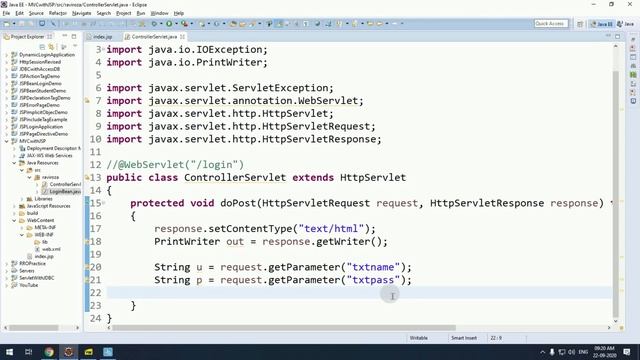Expand the Libraries node
The image size is (640, 360).
tap(22, 199)
